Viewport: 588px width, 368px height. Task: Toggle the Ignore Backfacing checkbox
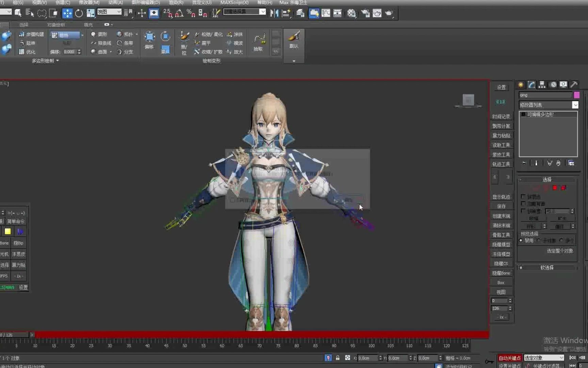coord(523,203)
